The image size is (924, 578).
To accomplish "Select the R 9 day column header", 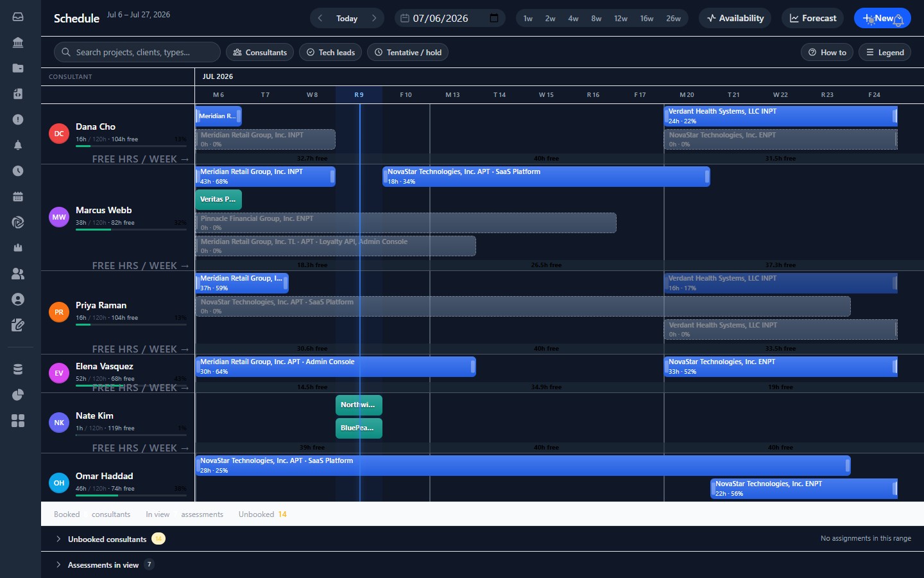I will click(x=359, y=94).
